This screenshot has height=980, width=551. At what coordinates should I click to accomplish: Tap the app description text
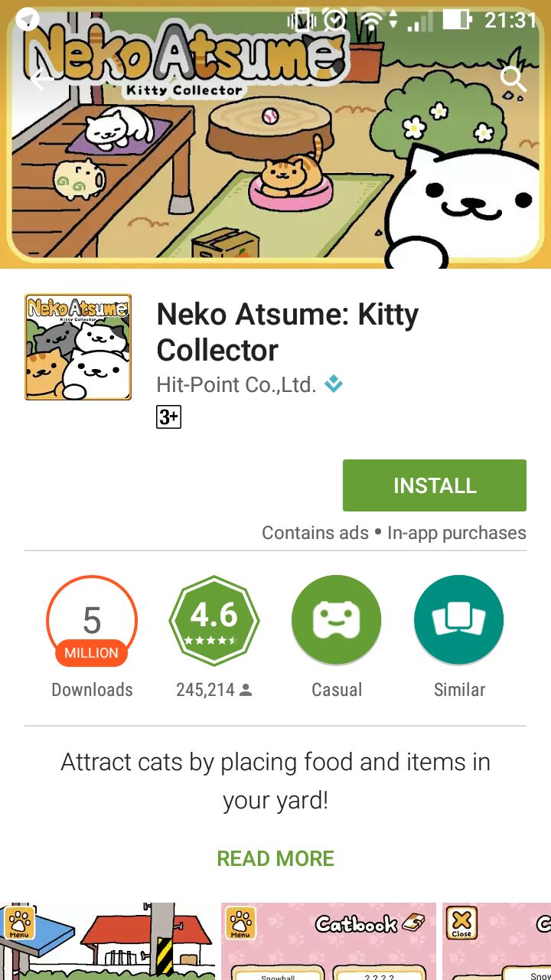coord(275,781)
